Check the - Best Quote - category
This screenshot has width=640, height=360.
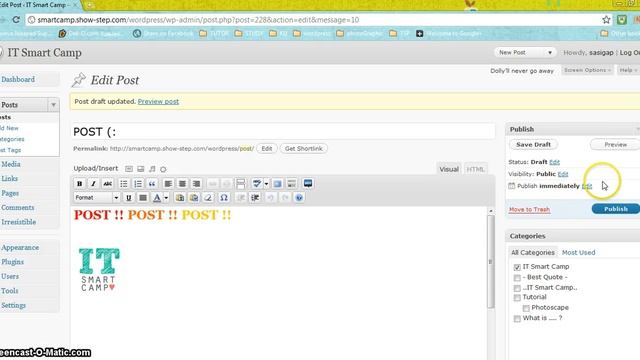click(517, 278)
